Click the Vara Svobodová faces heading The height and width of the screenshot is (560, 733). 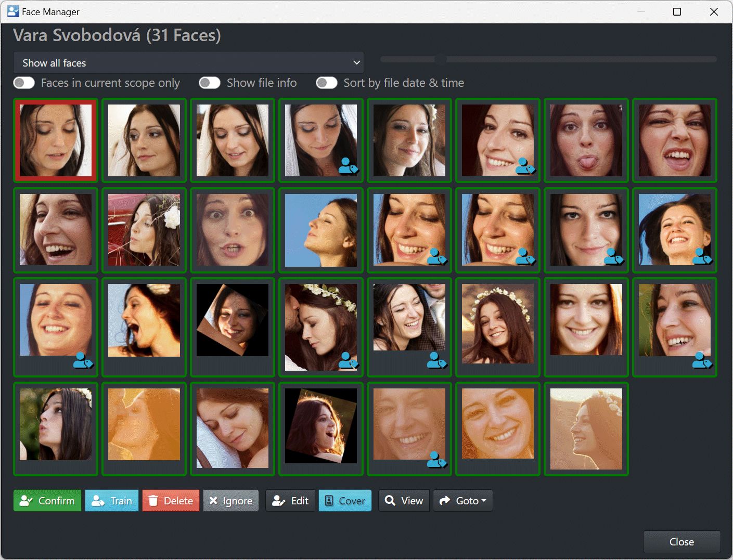[x=117, y=35]
